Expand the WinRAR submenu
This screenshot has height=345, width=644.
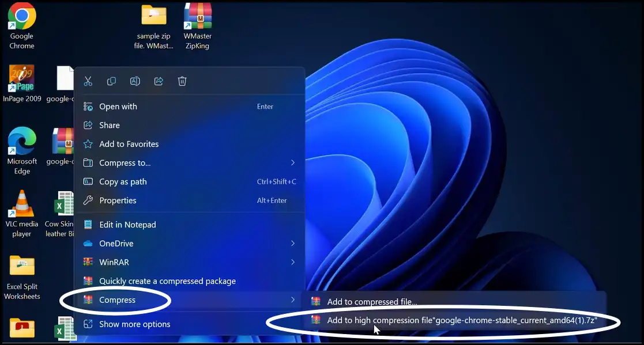click(x=189, y=262)
